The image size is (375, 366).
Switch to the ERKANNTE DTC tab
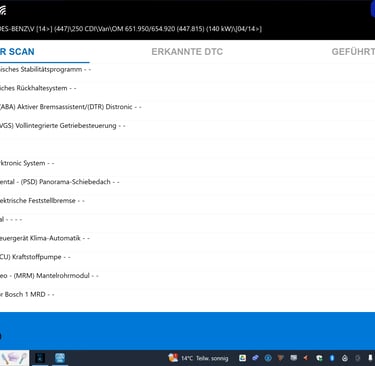point(187,52)
